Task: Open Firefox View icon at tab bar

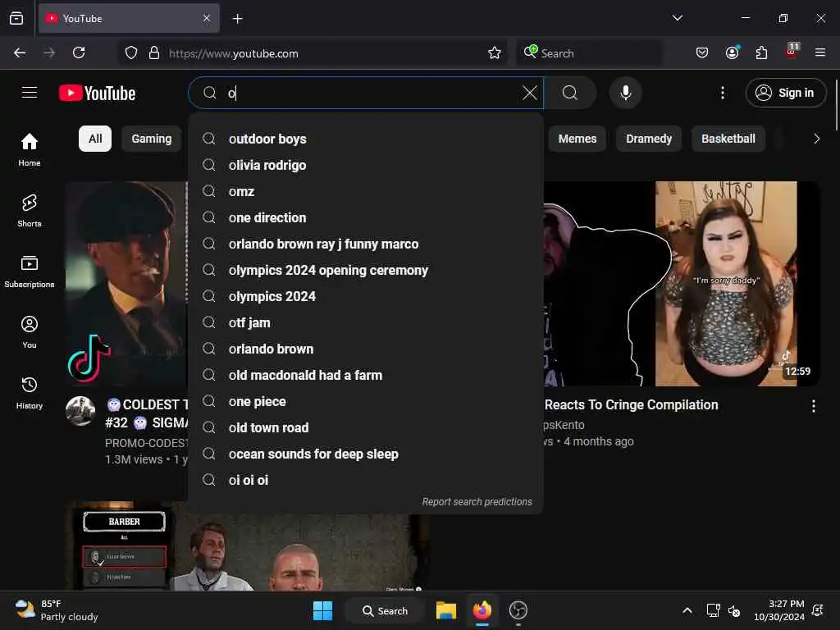Action: click(16, 18)
